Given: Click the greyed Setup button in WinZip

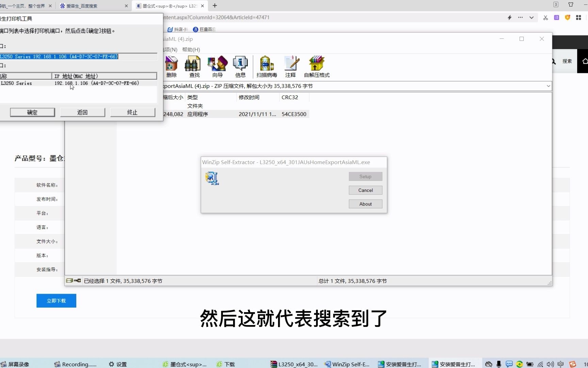Looking at the screenshot, I should click(x=365, y=177).
